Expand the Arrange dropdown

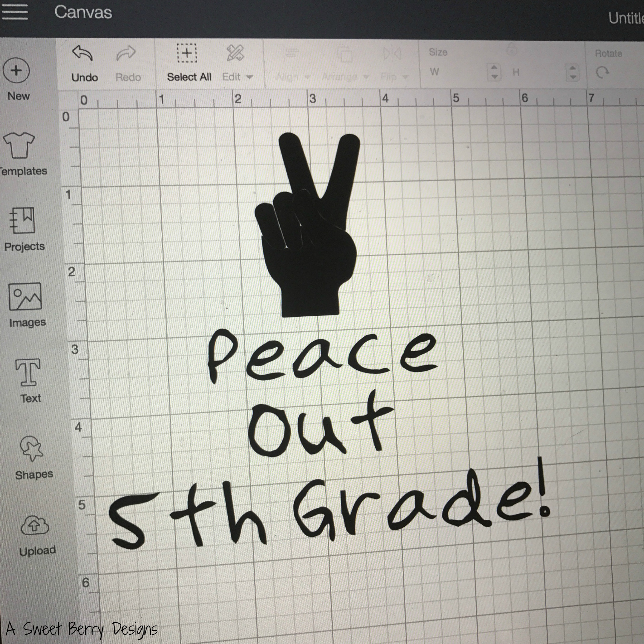coord(366,77)
